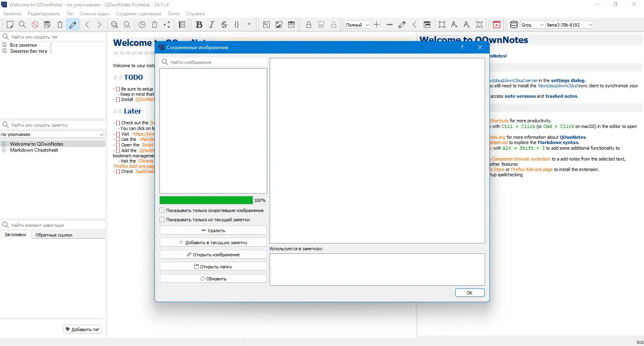The width and height of the screenshot is (644, 346).
Task: Click the database AI toolbar icon
Action: [x=514, y=25]
